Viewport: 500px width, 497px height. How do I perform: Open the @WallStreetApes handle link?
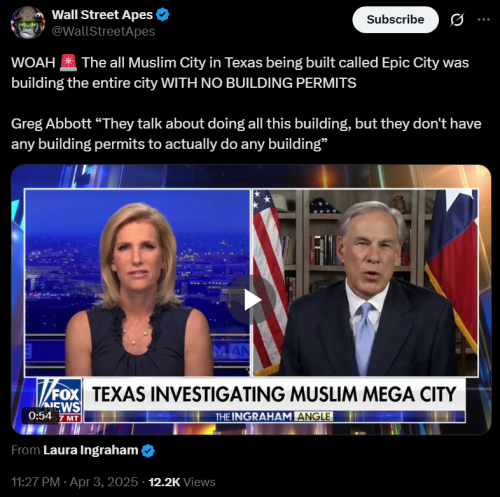pyautogui.click(x=103, y=31)
